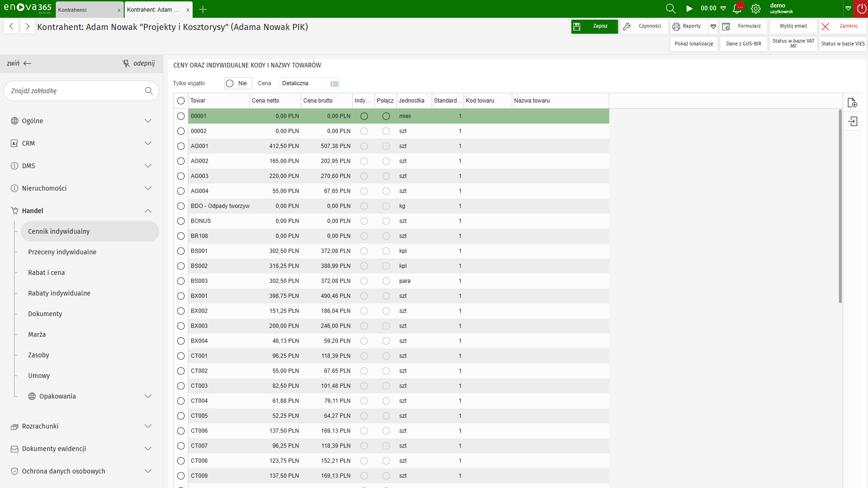Click the odepnij pin icon in sidebar
The height and width of the screenshot is (488, 868).
[x=126, y=63]
